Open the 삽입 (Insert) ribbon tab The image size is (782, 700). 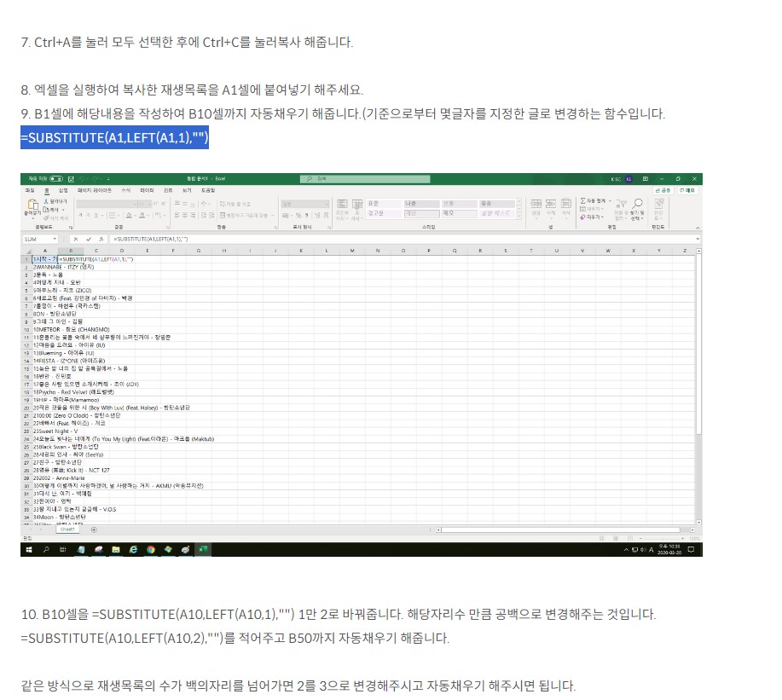(x=63, y=190)
